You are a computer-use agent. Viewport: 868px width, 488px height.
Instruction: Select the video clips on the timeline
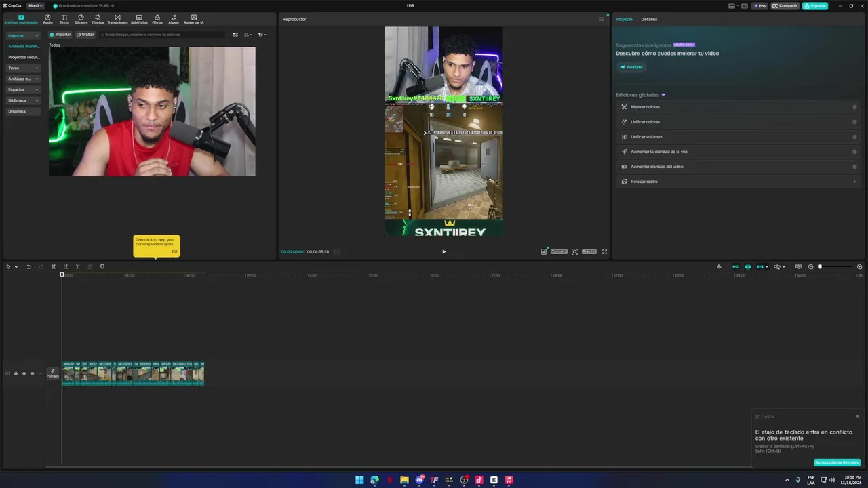(133, 373)
